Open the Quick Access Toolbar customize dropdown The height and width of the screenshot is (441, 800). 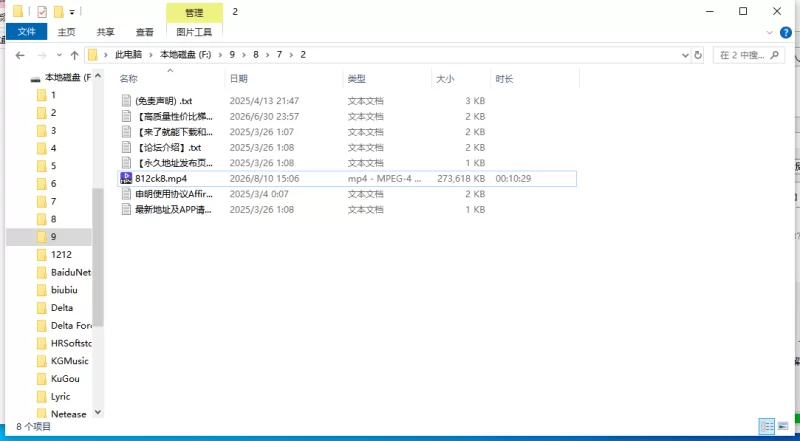point(72,12)
